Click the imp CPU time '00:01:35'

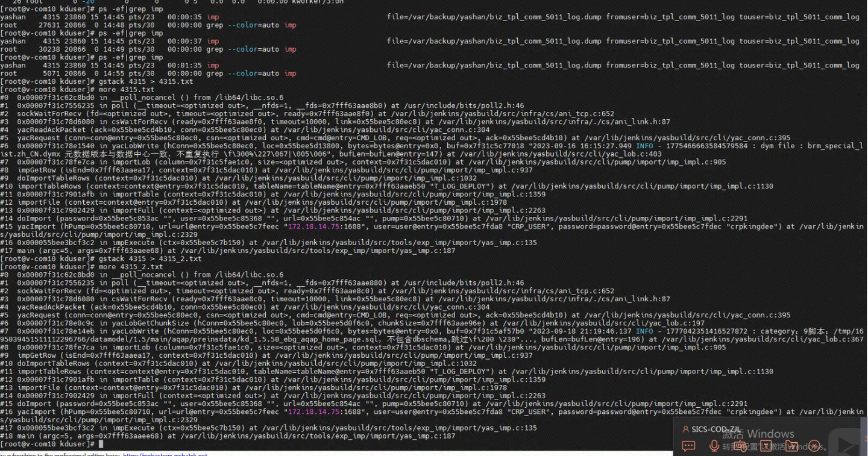click(x=184, y=65)
